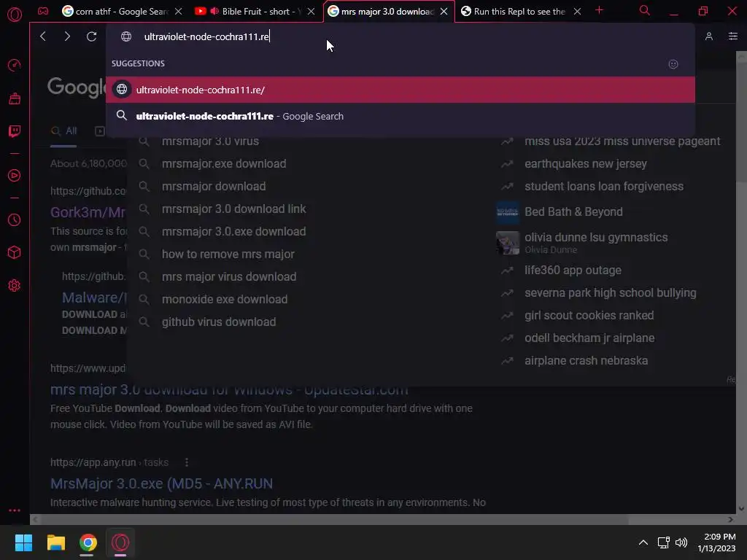Image resolution: width=747 pixels, height=560 pixels.
Task: Open Google Chrome from taskbar
Action: pyautogui.click(x=88, y=542)
